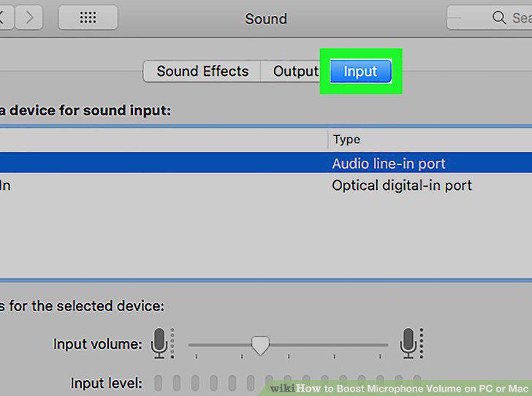Show all preferences via grid icon

(x=88, y=17)
